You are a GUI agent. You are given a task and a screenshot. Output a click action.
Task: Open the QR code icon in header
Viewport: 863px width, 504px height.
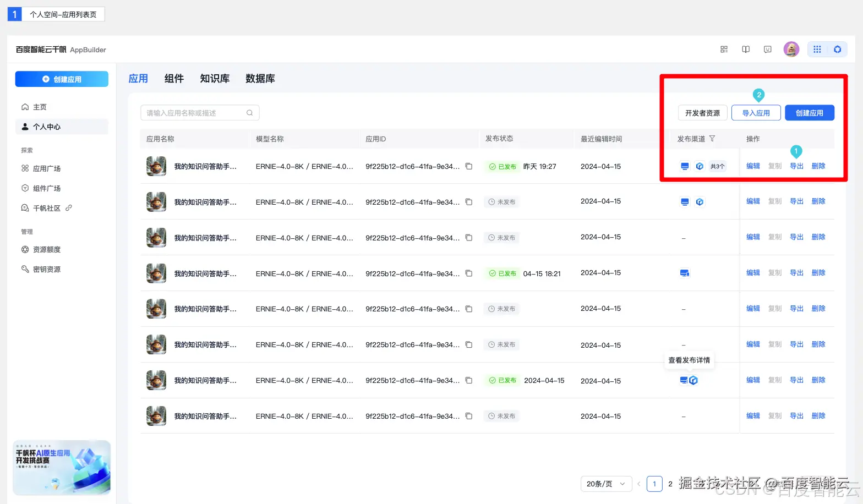point(724,50)
